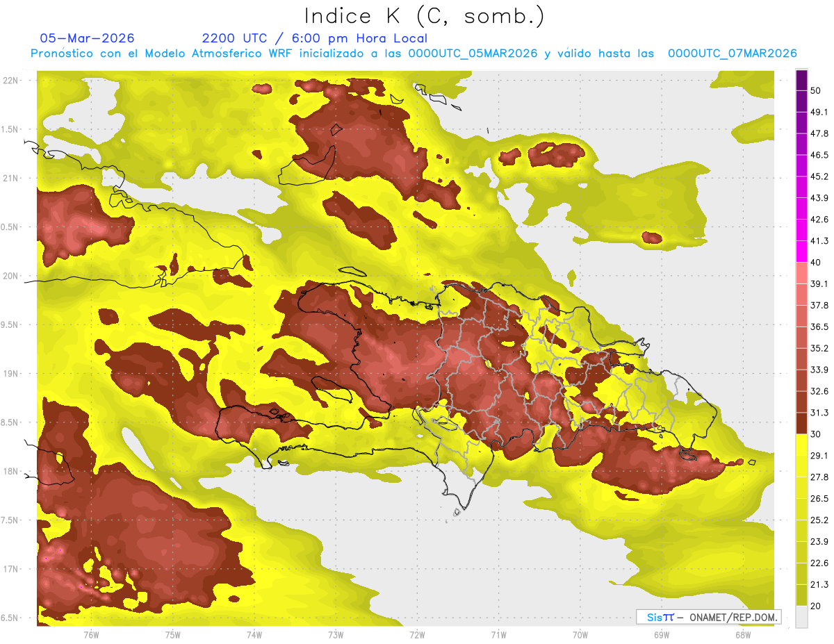Click the dark brown swatch between 30 and 31.3

click(x=801, y=423)
